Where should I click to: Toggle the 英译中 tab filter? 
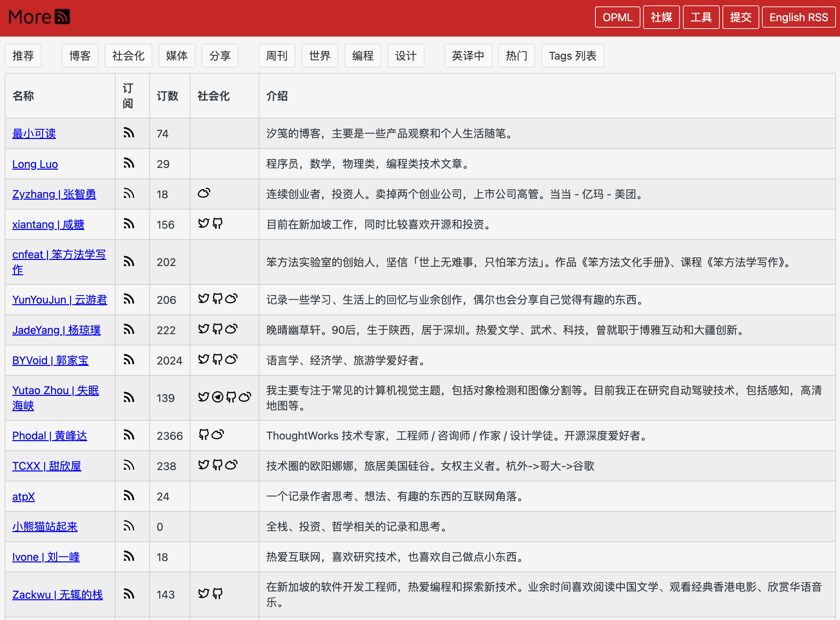[x=468, y=56]
